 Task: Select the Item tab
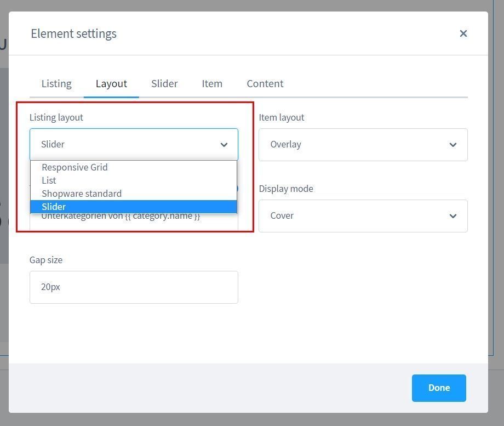[212, 83]
